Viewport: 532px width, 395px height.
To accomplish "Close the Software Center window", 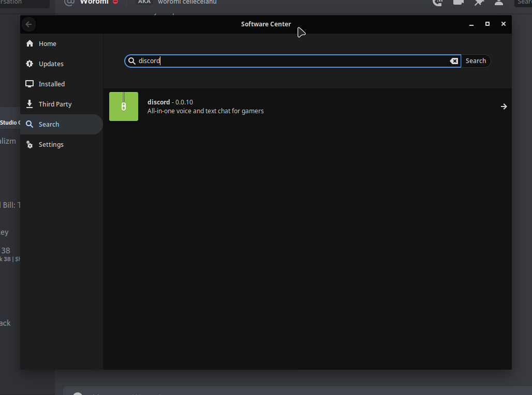I will pyautogui.click(x=503, y=24).
